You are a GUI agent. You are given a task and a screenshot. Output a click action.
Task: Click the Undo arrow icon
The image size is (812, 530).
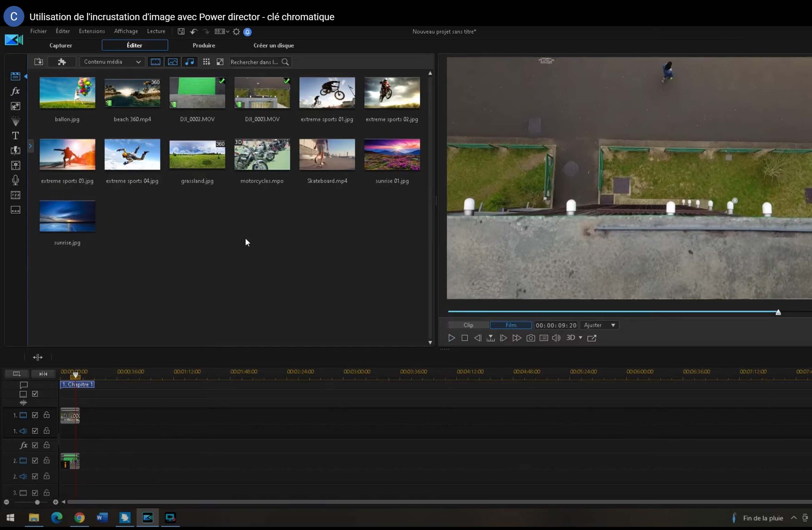194,32
